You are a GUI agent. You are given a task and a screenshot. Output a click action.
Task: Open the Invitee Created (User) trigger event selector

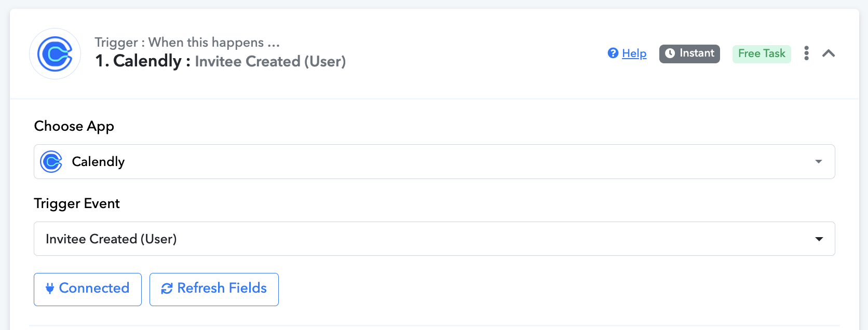point(415,239)
